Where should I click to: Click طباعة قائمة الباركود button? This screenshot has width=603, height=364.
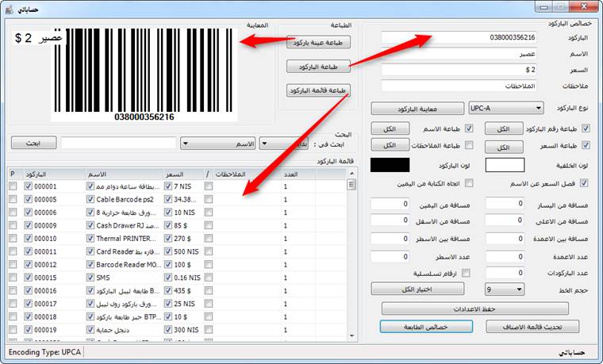tap(318, 90)
